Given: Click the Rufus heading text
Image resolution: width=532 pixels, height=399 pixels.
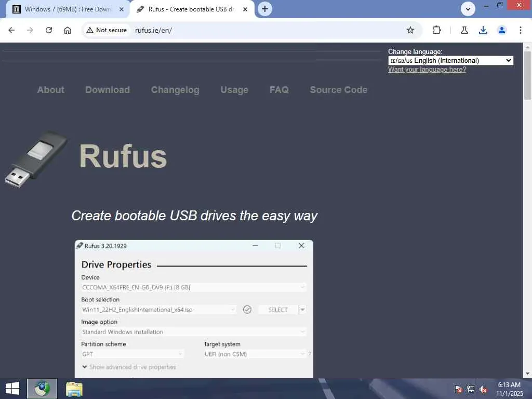Looking at the screenshot, I should [x=123, y=156].
